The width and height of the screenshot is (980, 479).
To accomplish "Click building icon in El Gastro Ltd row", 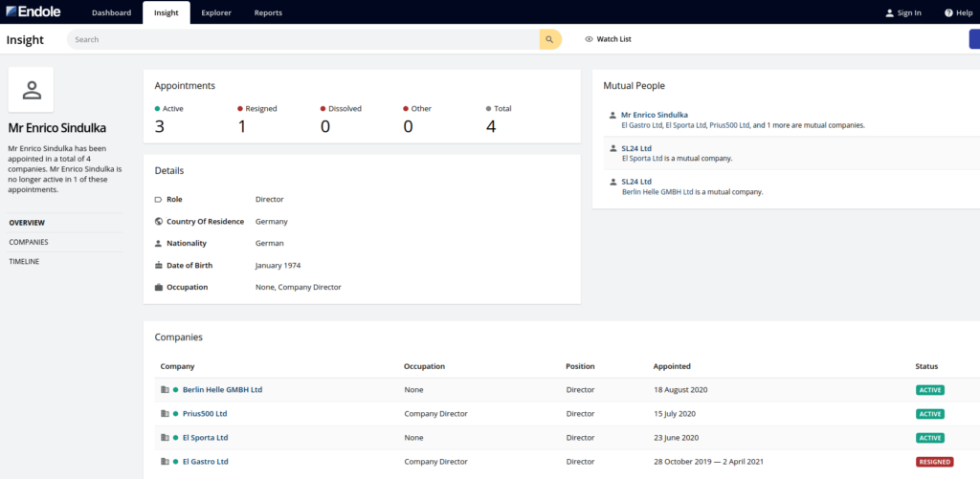I will coord(165,462).
